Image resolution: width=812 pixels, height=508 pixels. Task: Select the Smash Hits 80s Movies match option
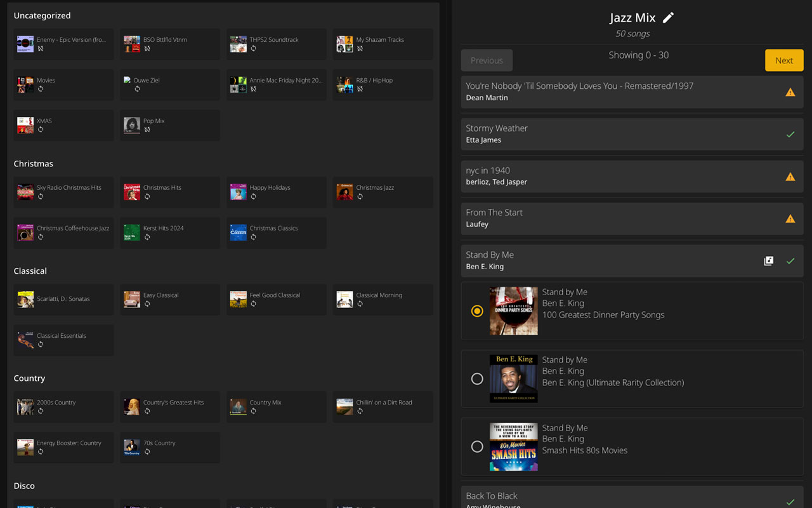[x=478, y=447]
